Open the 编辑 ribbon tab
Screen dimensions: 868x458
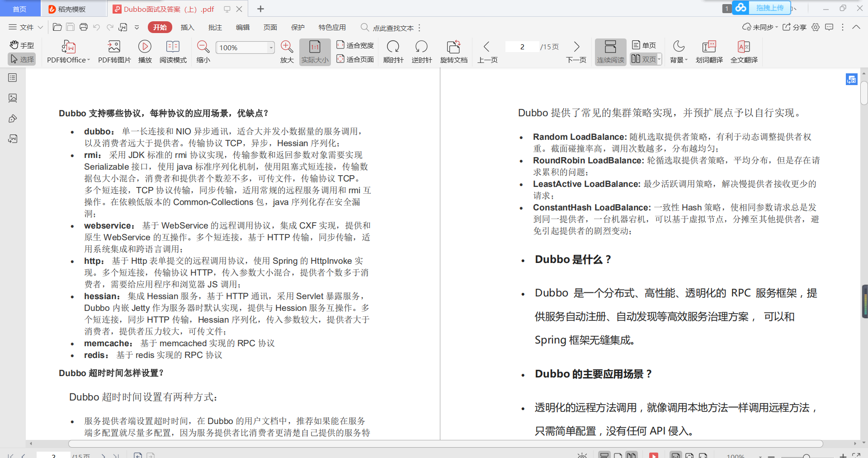coord(243,27)
